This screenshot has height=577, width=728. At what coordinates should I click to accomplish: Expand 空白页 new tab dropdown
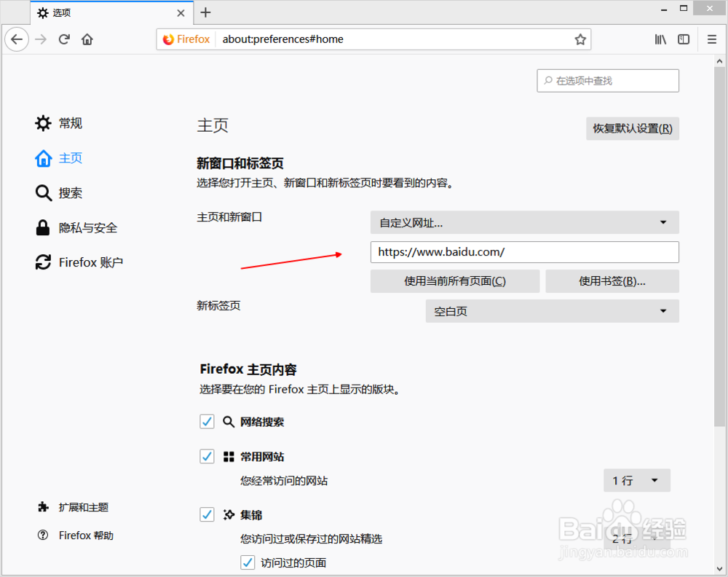(552, 311)
